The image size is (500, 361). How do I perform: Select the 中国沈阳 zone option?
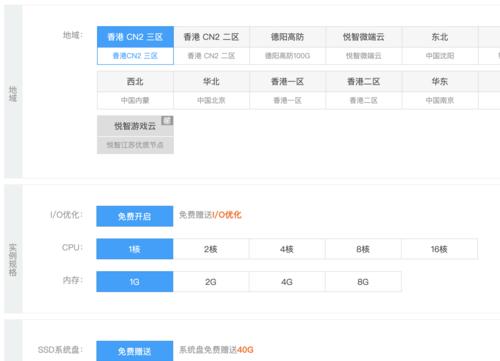coord(440,56)
